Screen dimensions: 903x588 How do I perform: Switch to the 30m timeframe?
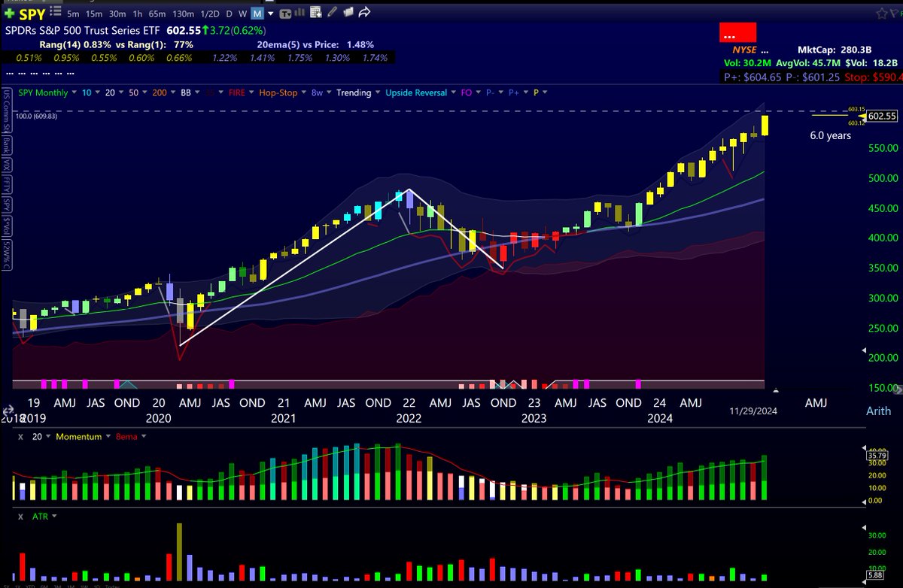click(x=117, y=14)
